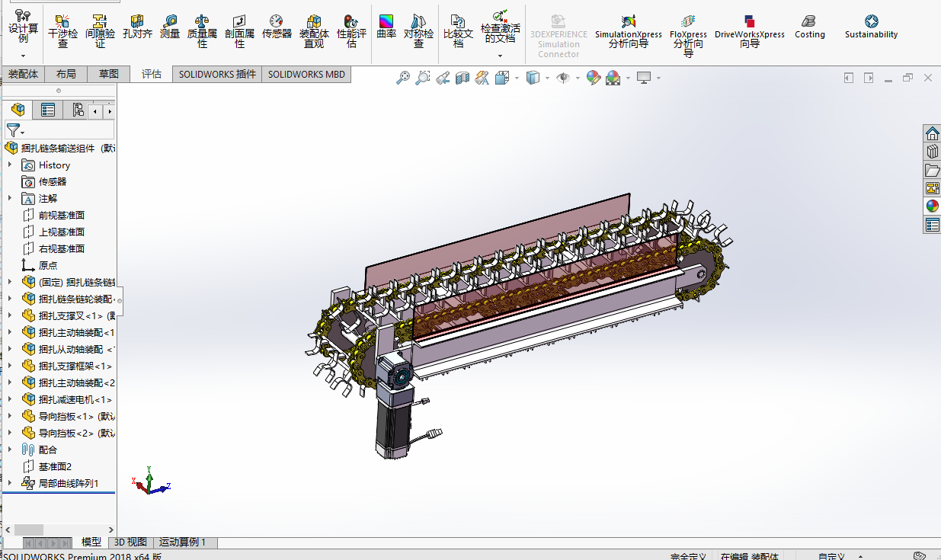The height and width of the screenshot is (560, 941).
Task: Expand the 捆扎减速电机<1> component
Action: (x=10, y=399)
